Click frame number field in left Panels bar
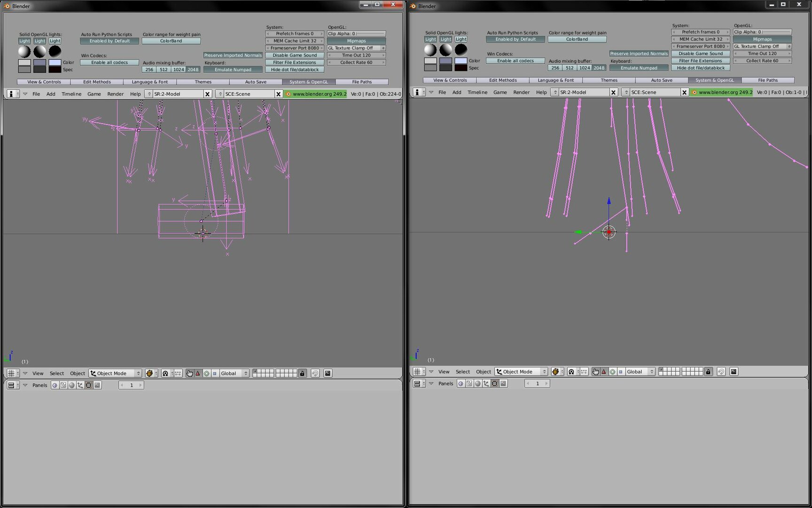 pyautogui.click(x=131, y=385)
